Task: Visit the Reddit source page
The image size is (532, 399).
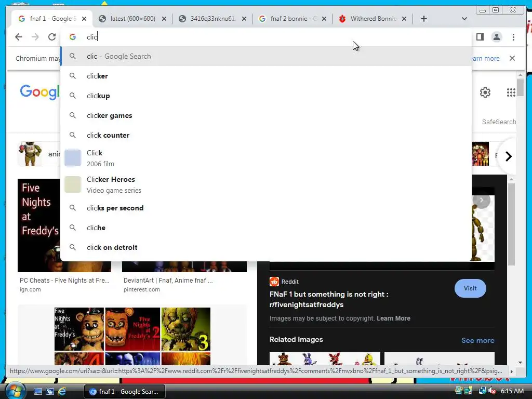Action: pyautogui.click(x=470, y=288)
